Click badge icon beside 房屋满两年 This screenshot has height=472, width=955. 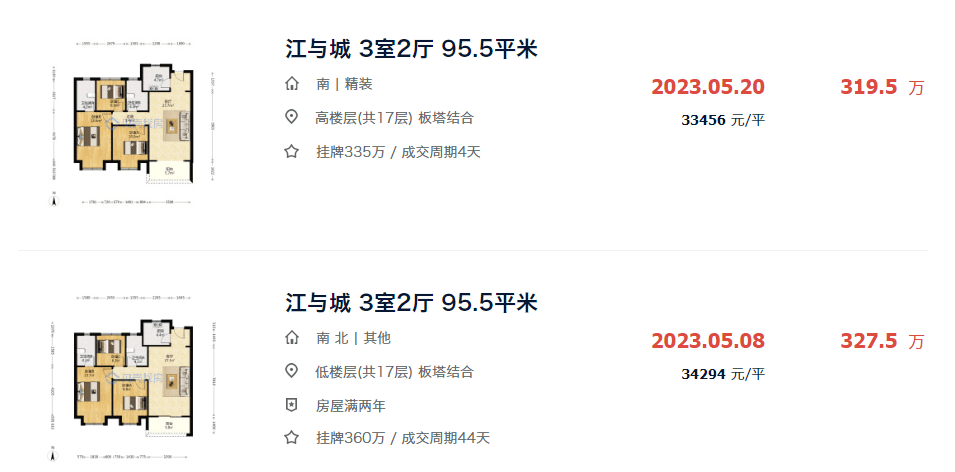(x=292, y=405)
